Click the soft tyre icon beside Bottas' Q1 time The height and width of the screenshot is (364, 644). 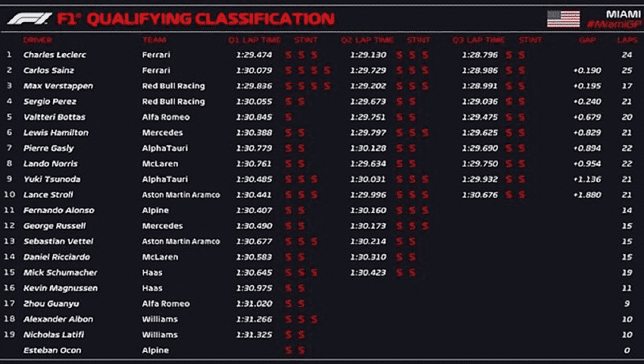(289, 118)
